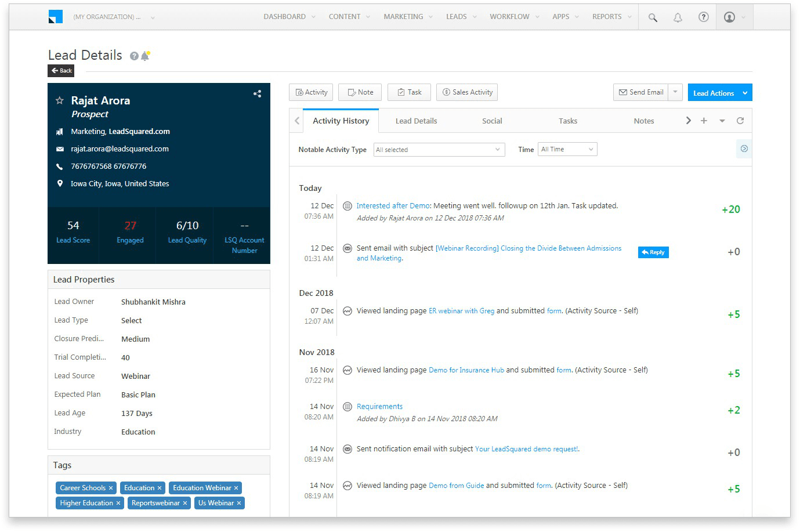This screenshot has width=800, height=532.
Task: Open search using the magnifier icon
Action: [652, 17]
